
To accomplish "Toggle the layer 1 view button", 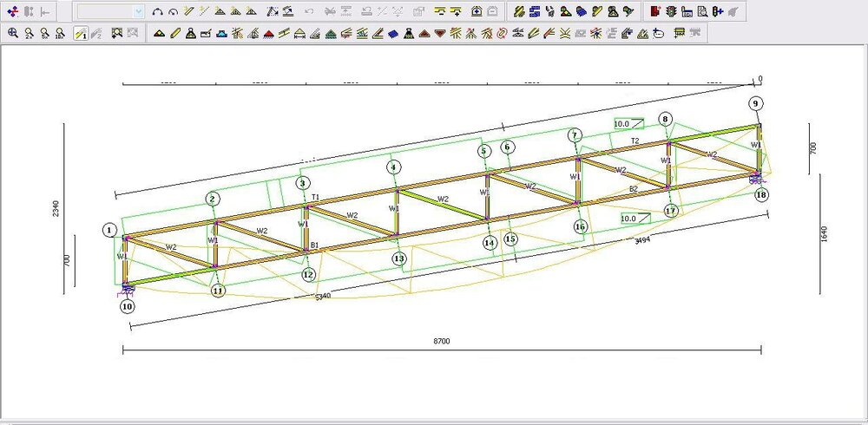I will 79,34.
